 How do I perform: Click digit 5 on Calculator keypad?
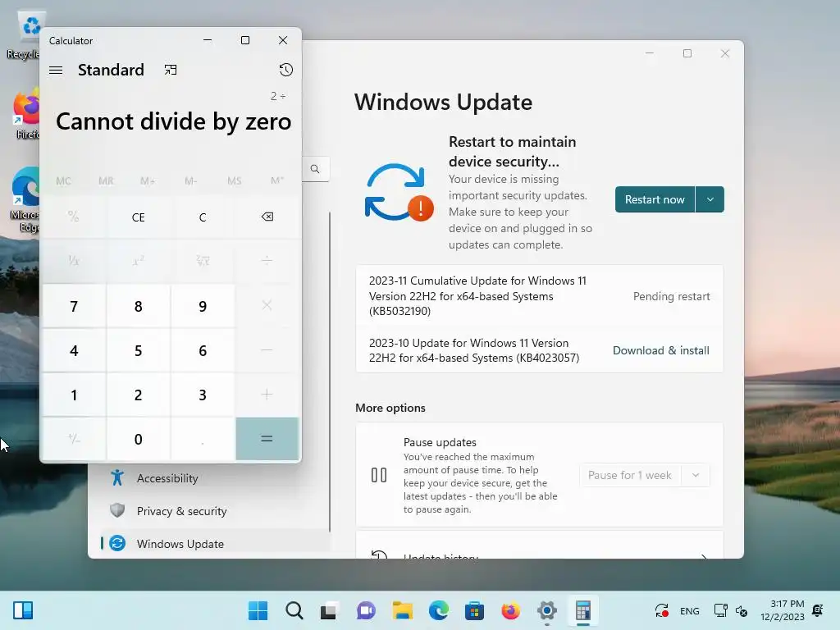[x=138, y=350]
